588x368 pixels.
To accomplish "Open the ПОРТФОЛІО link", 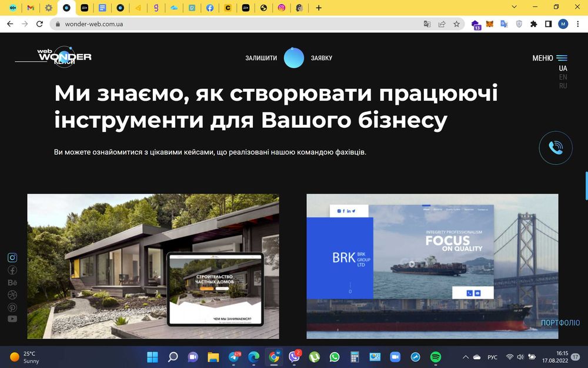I will tap(560, 323).
